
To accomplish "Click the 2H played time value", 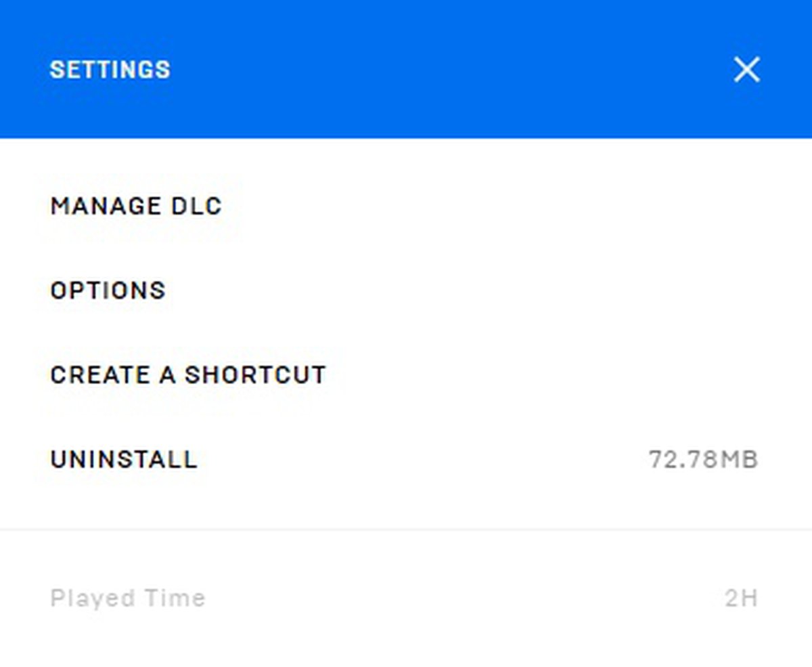I will [741, 598].
